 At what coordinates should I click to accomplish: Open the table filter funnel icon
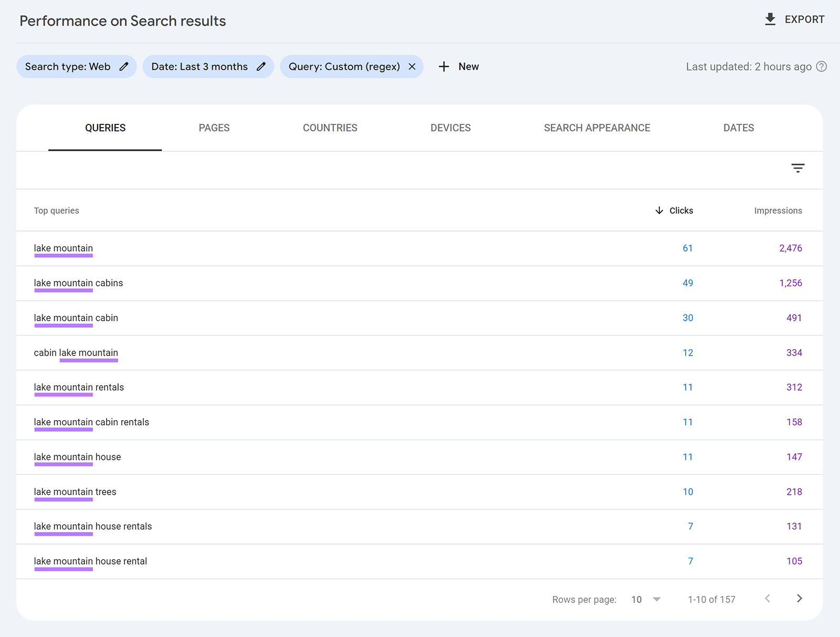click(x=797, y=168)
